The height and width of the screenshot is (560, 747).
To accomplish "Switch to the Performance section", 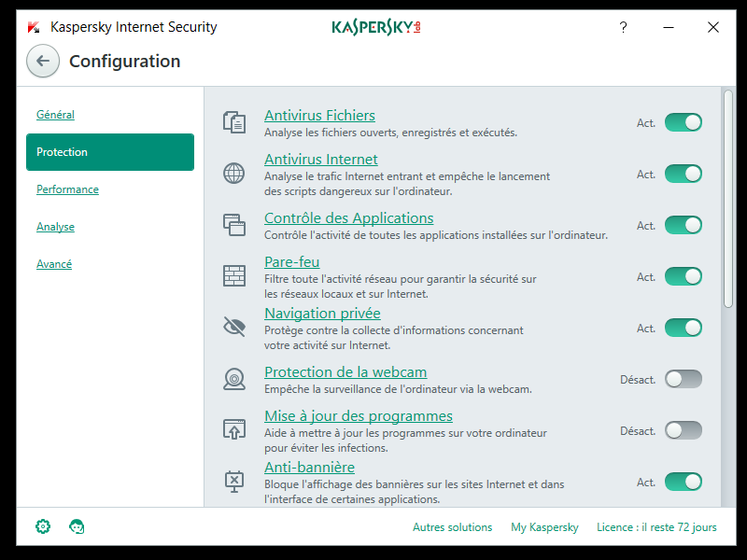I will coord(67,189).
